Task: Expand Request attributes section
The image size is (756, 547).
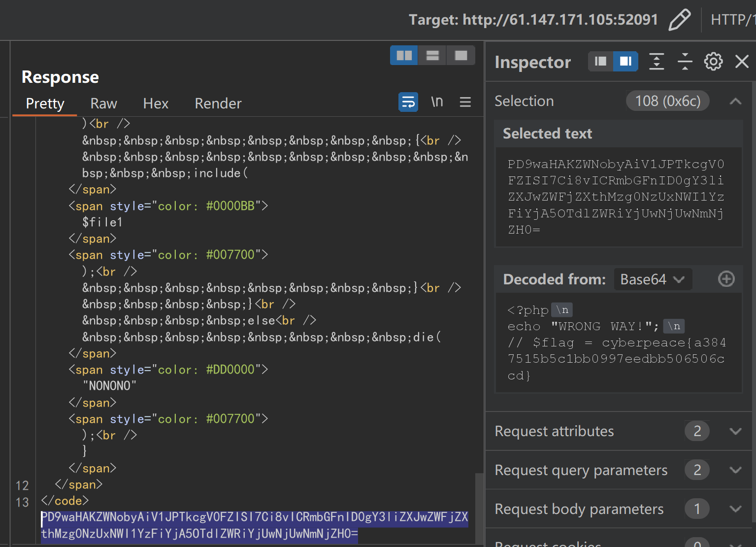Action: tap(735, 431)
